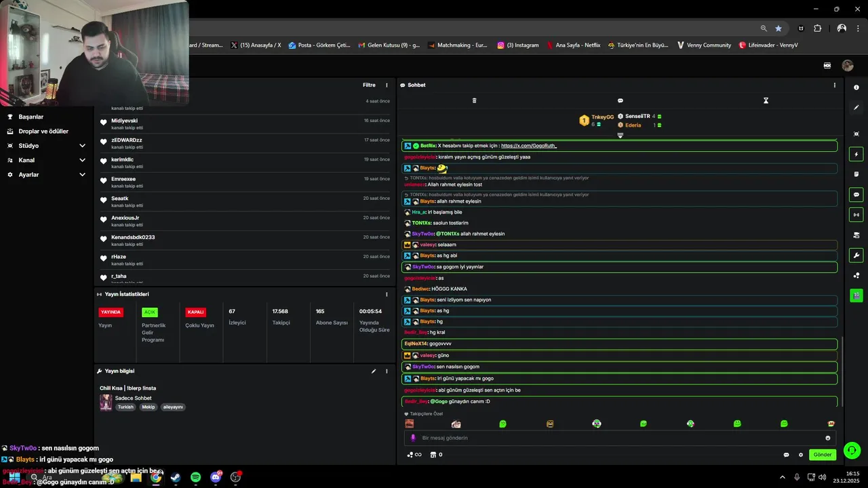Open Steam from Windows taskbar
The image size is (868, 488).
pos(176,477)
